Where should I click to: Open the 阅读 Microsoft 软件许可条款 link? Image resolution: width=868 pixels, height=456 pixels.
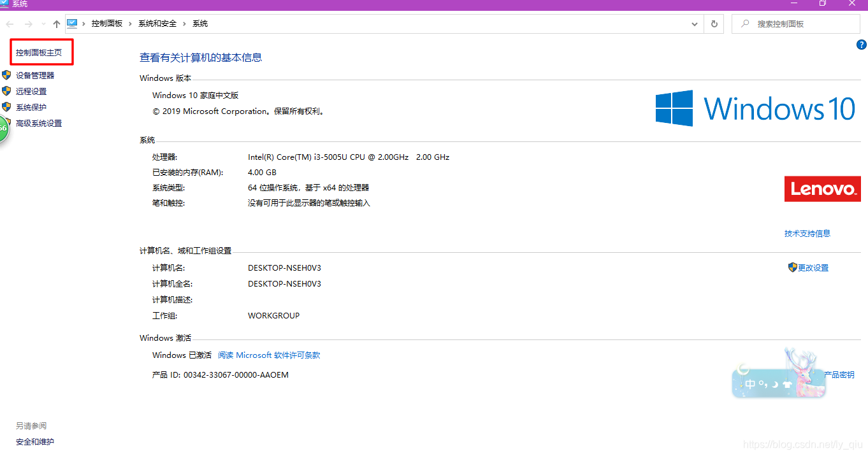coord(269,355)
